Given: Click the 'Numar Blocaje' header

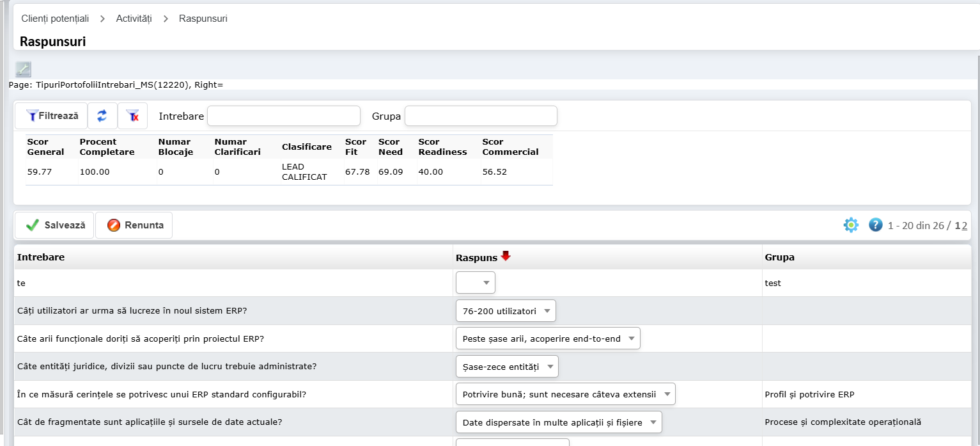Looking at the screenshot, I should point(176,147).
